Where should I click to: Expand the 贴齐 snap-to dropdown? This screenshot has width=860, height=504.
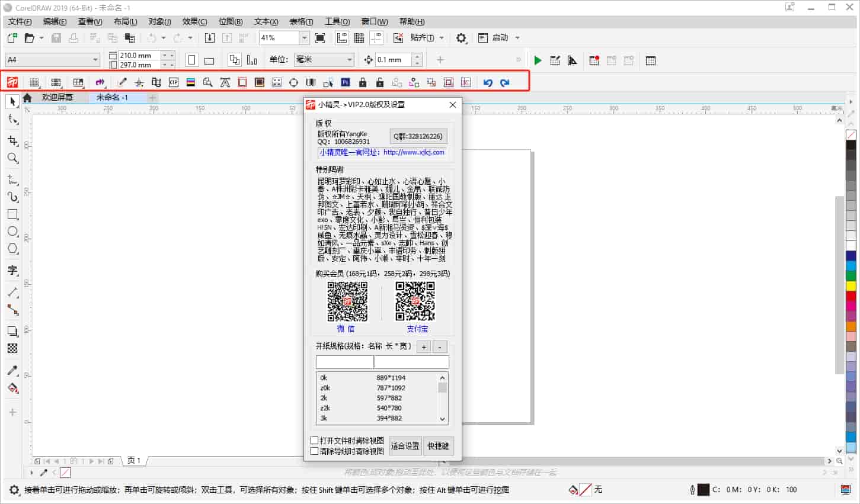442,38
